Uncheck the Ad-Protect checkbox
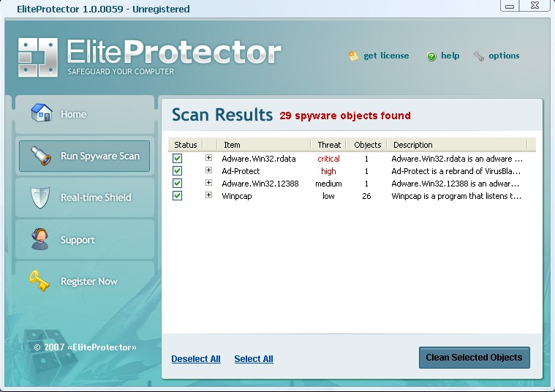Viewport: 555px width, 392px height. pos(178,171)
